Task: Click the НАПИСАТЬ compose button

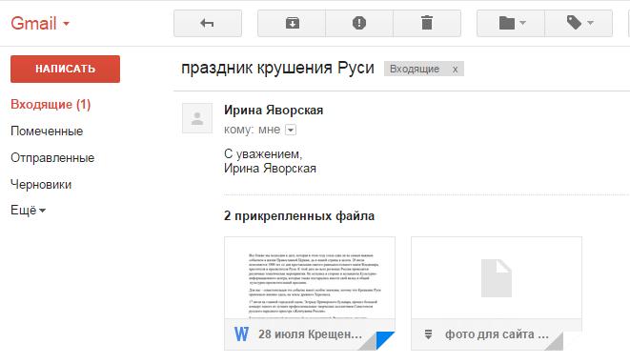Action: (x=65, y=70)
